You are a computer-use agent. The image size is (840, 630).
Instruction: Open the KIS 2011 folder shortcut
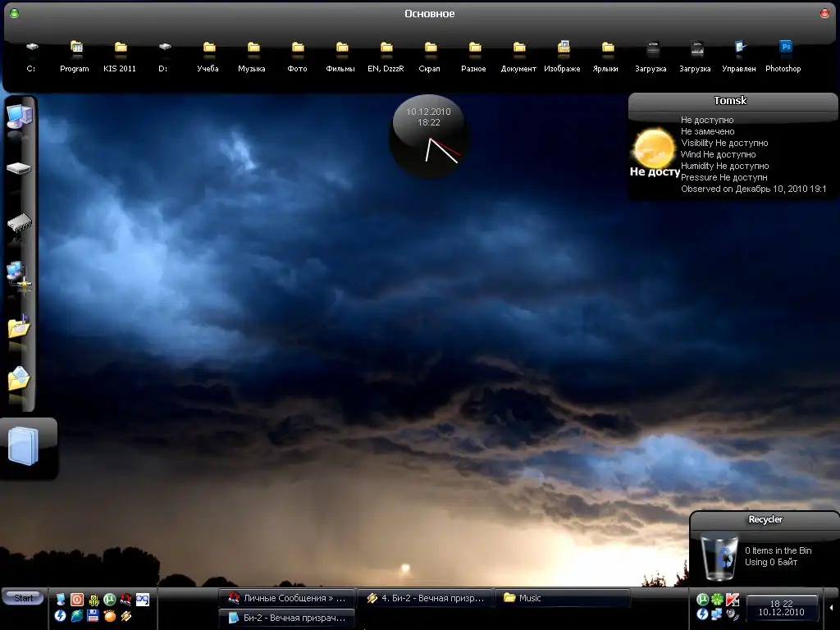[120, 48]
